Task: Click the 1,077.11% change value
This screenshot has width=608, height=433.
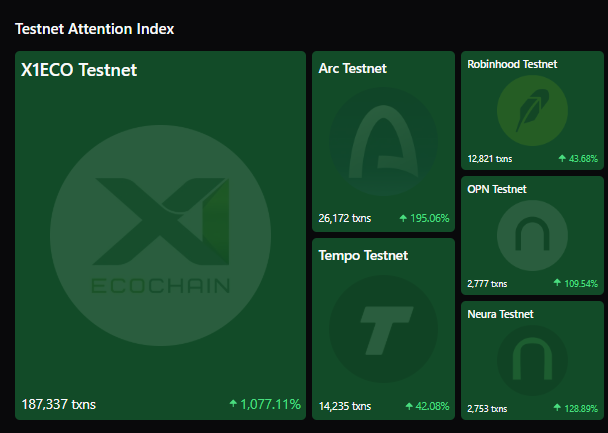Action: coord(270,404)
